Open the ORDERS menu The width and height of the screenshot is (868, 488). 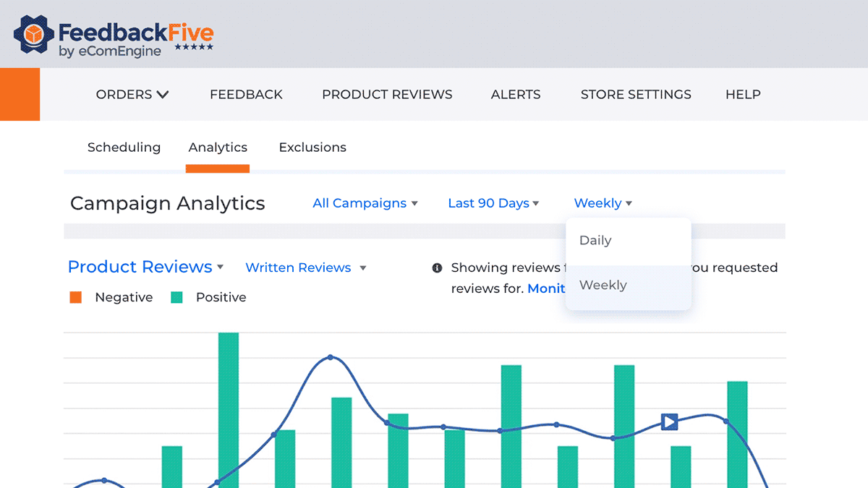tap(132, 95)
